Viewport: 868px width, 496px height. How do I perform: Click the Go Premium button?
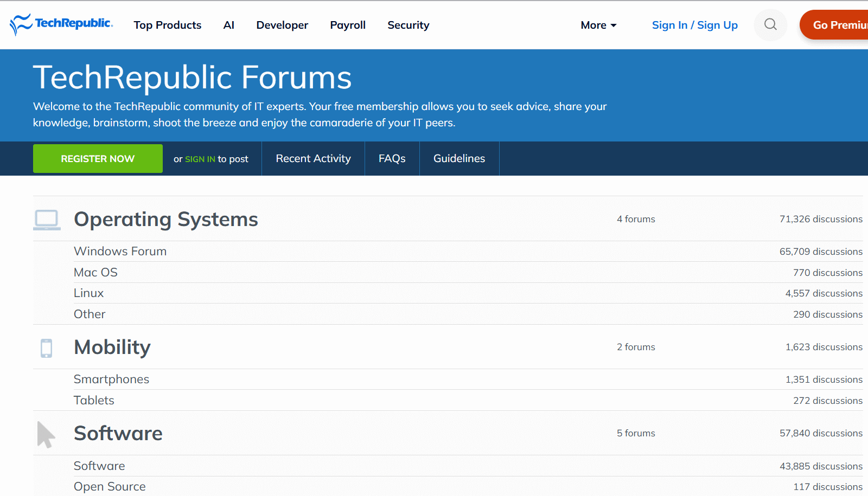point(834,25)
